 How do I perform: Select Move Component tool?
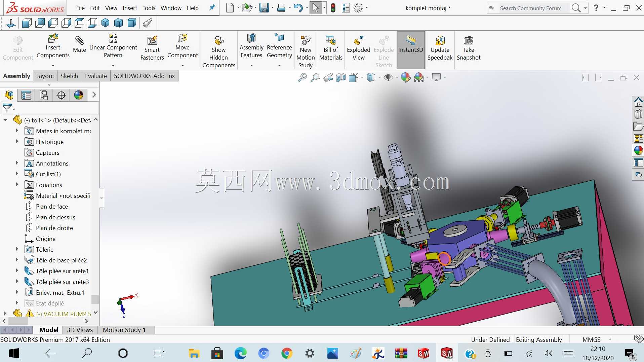click(183, 46)
